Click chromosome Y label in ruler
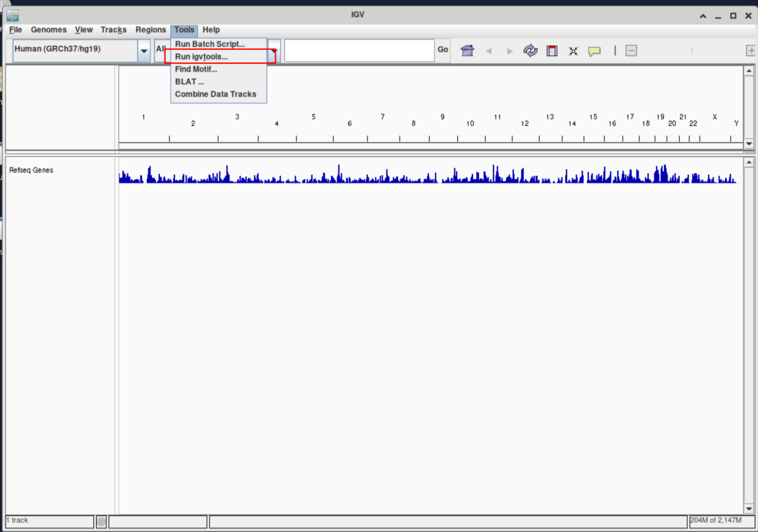The height and width of the screenshot is (532, 758). [x=736, y=124]
